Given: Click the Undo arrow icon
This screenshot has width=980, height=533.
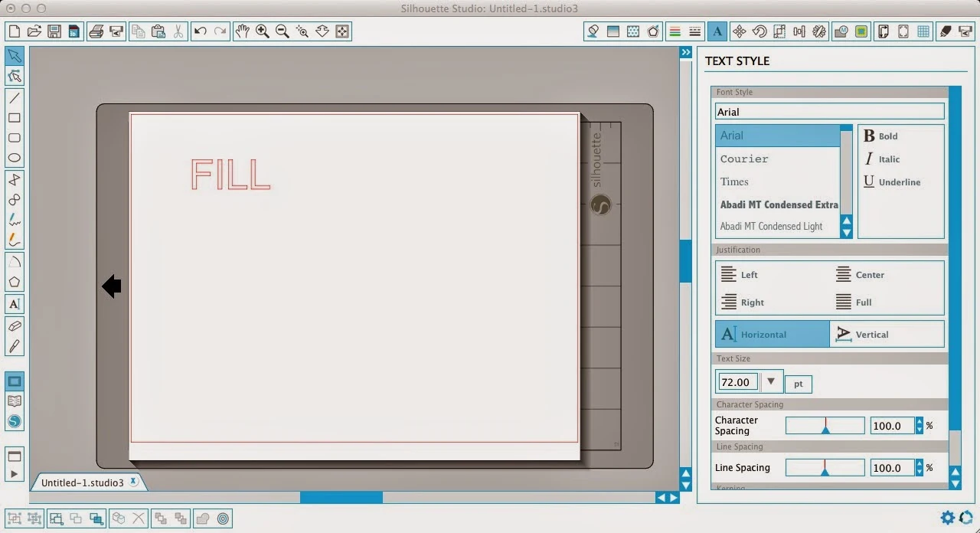Looking at the screenshot, I should [200, 31].
